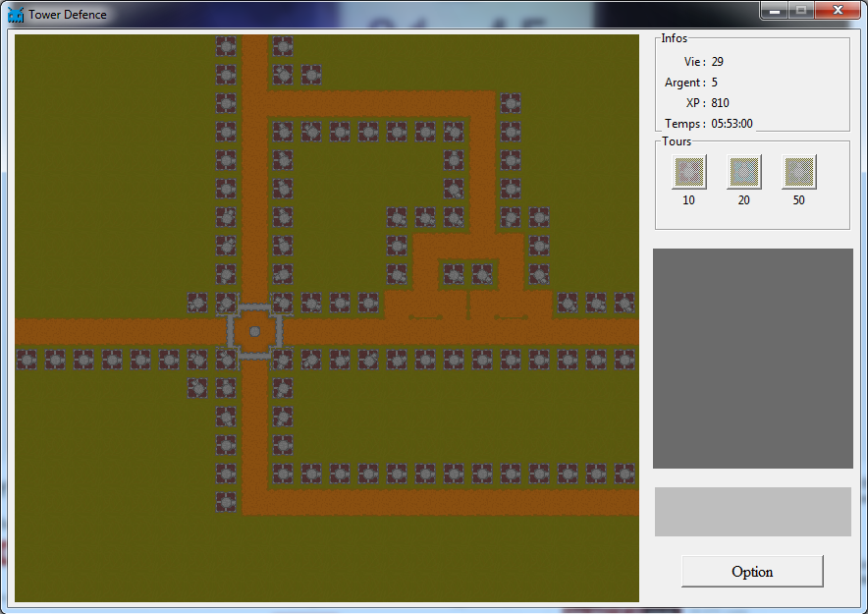Click the light gray message box above Option
This screenshot has width=868, height=614.
coord(752,512)
